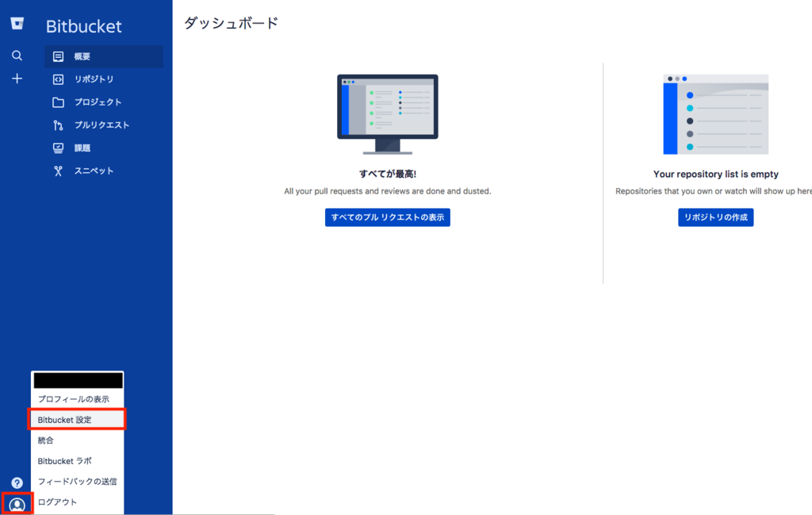Click the すべてが最高! heading
The width and height of the screenshot is (812, 515).
(387, 174)
